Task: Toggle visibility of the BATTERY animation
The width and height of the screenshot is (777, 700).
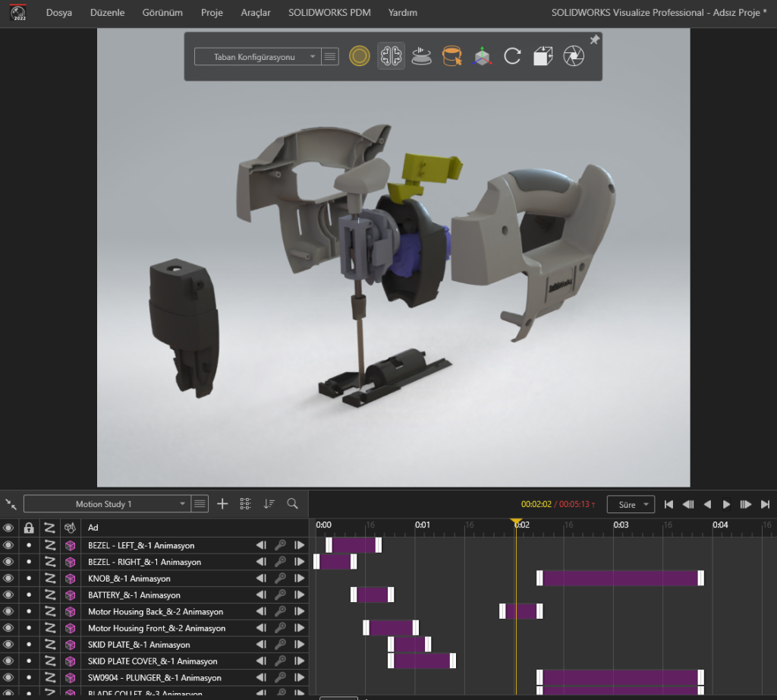Action: pos(9,595)
